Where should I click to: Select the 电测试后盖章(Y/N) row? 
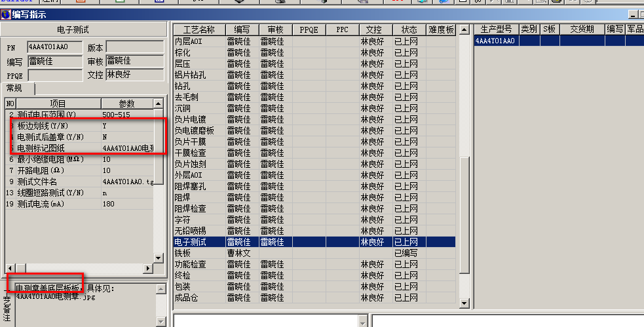click(x=80, y=137)
